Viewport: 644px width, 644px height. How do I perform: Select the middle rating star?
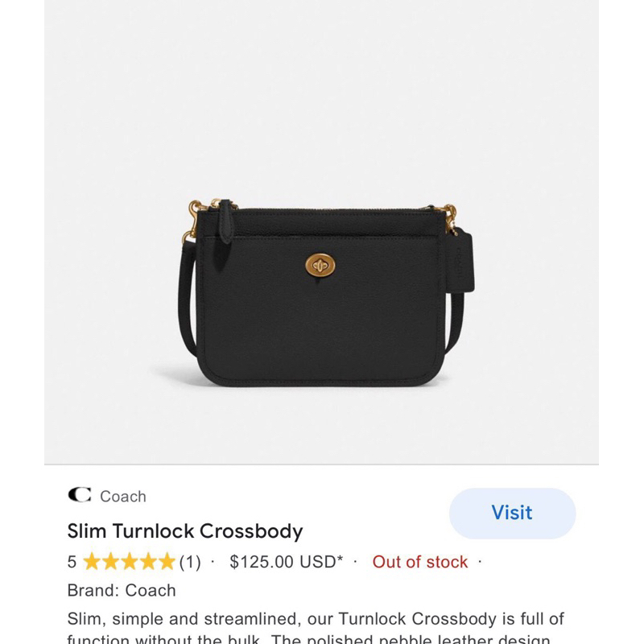click(x=129, y=562)
